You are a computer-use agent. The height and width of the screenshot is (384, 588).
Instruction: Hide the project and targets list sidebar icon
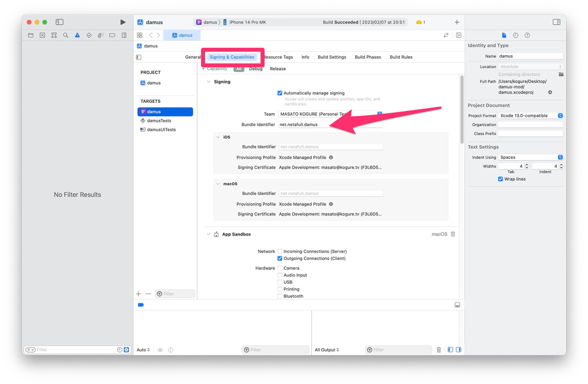coord(139,57)
